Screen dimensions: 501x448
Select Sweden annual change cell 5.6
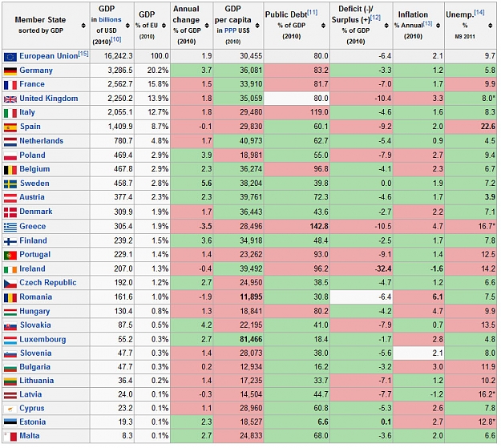192,184
